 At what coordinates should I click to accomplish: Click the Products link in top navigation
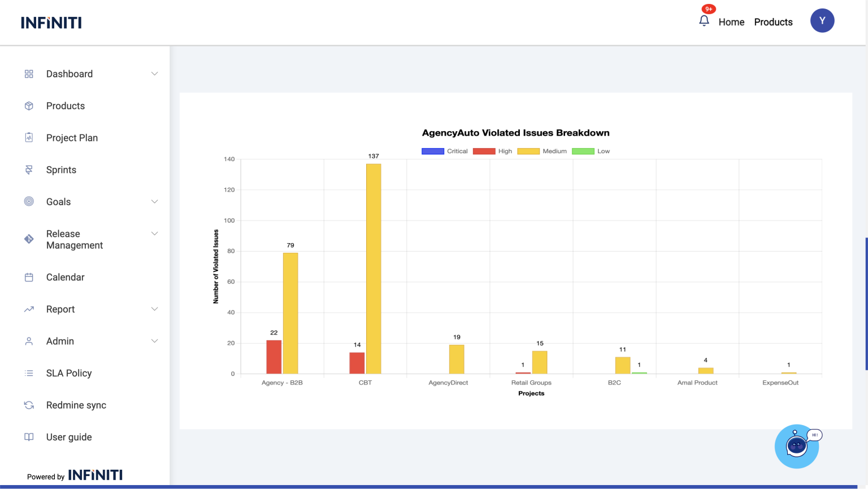[x=773, y=22]
